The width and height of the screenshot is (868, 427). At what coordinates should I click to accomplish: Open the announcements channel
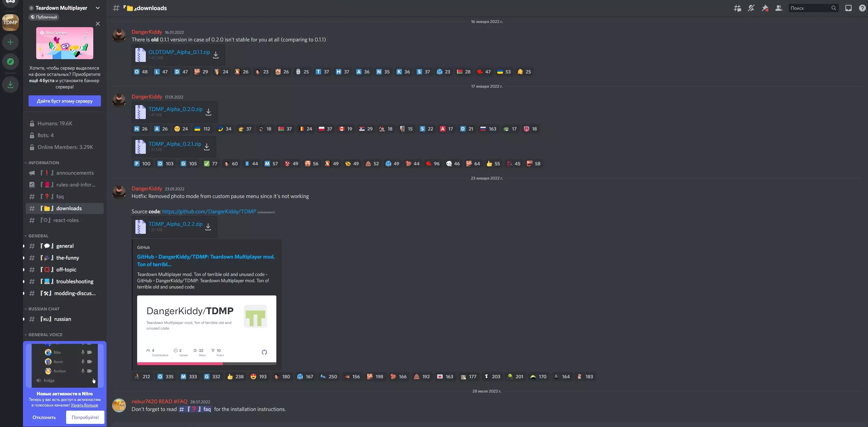pos(74,173)
